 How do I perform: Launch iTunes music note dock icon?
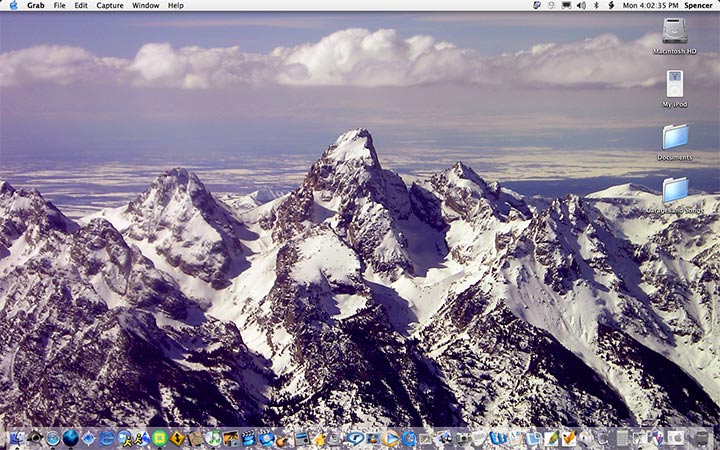click(x=213, y=438)
